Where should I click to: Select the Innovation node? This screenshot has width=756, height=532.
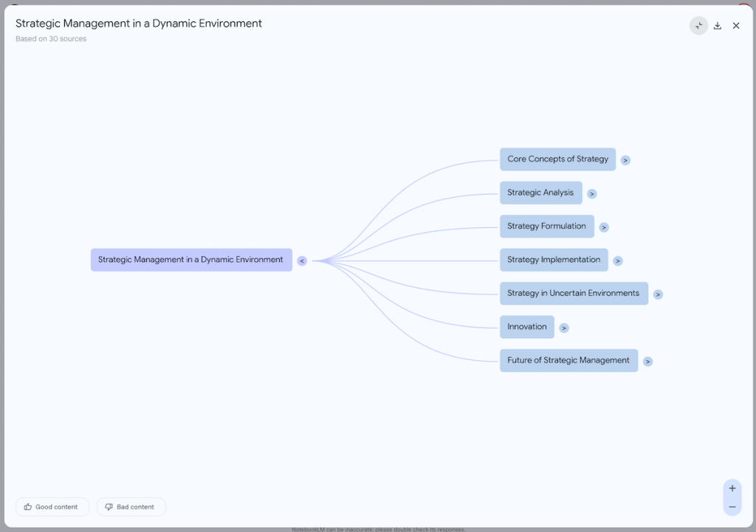click(x=526, y=327)
